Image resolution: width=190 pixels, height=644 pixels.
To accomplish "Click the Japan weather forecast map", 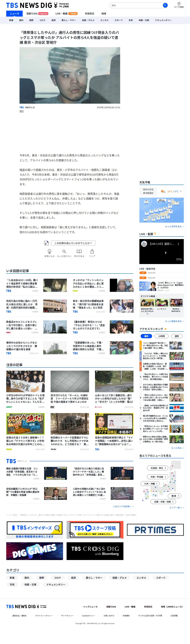I will click(x=161, y=210).
